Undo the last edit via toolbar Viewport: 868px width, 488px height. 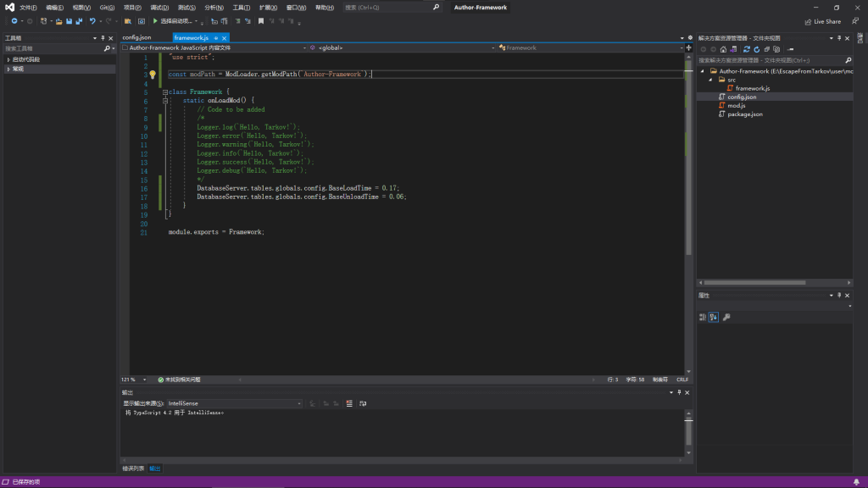(92, 21)
